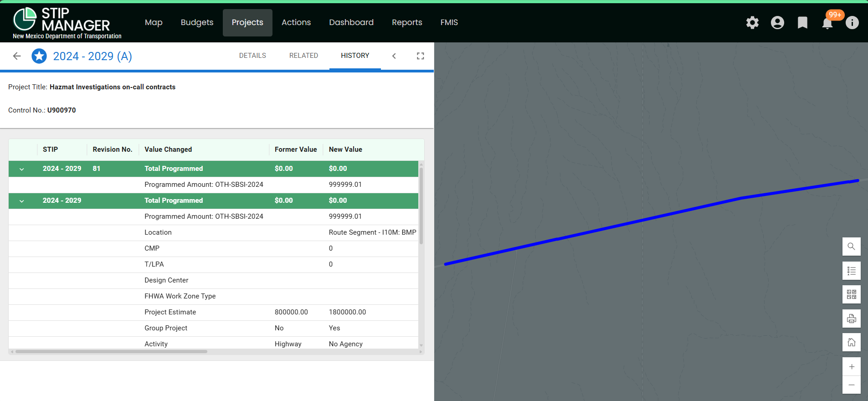Click the Activity row label
This screenshot has width=868, height=401.
point(156,344)
